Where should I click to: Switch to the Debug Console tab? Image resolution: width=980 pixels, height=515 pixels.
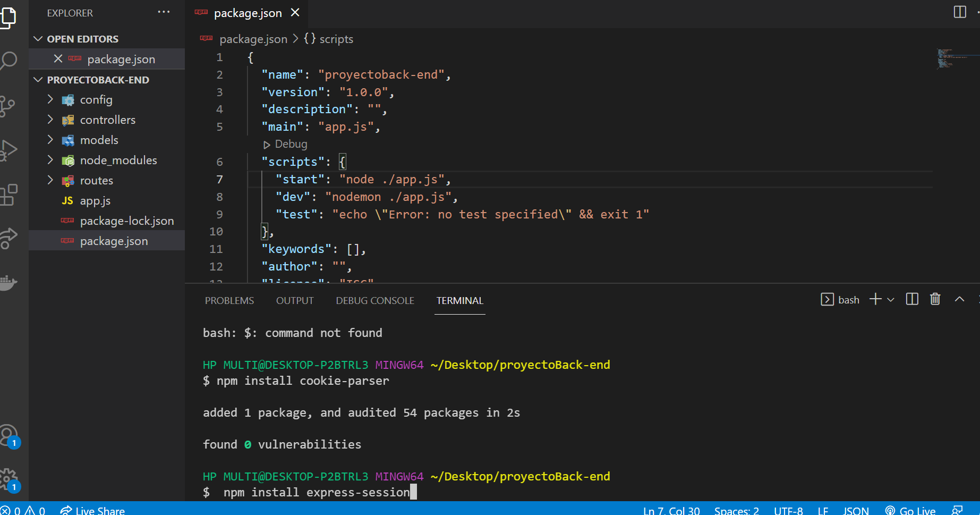pos(375,300)
